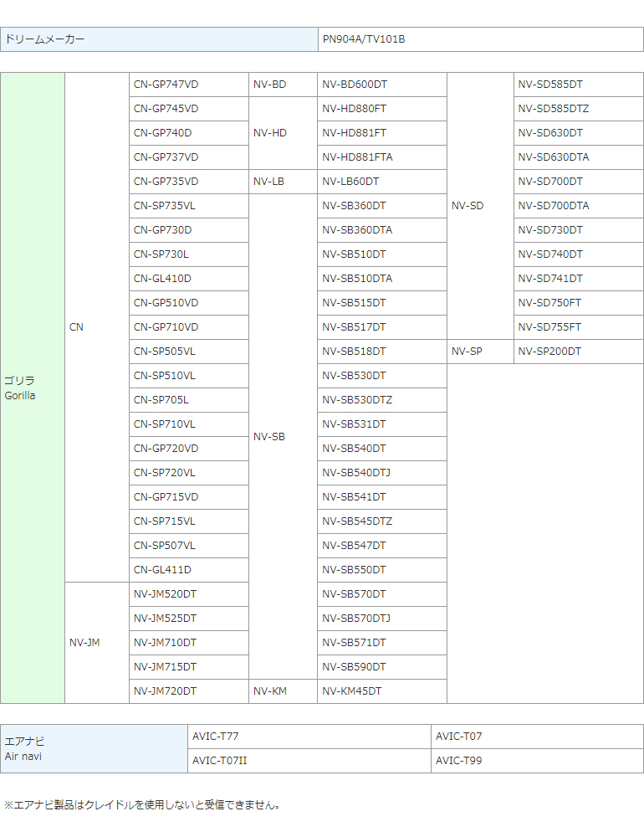Select model CN-SP730L
The width and height of the screenshot is (644, 837).
coord(189,254)
